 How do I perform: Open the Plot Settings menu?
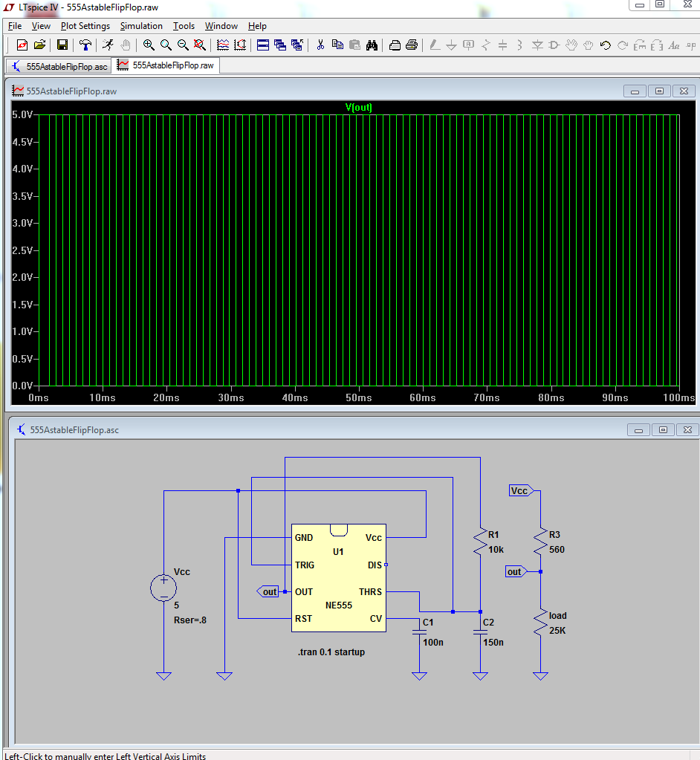click(85, 26)
